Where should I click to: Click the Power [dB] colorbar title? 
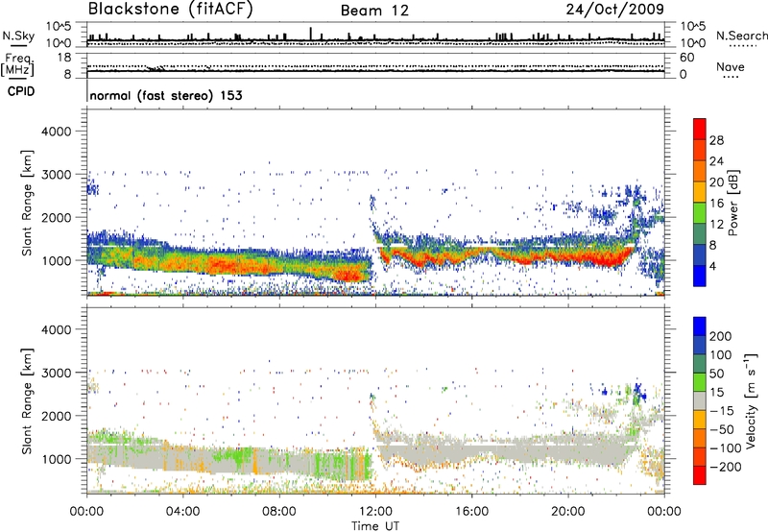[x=733, y=203]
